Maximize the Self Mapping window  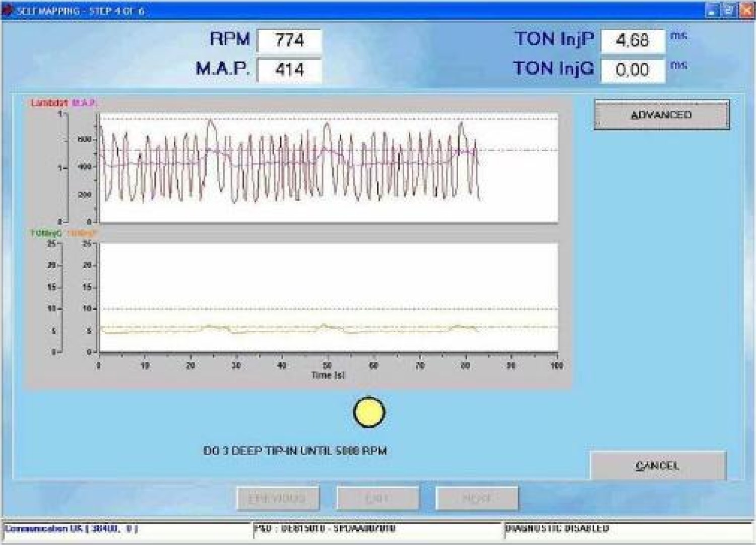click(729, 11)
